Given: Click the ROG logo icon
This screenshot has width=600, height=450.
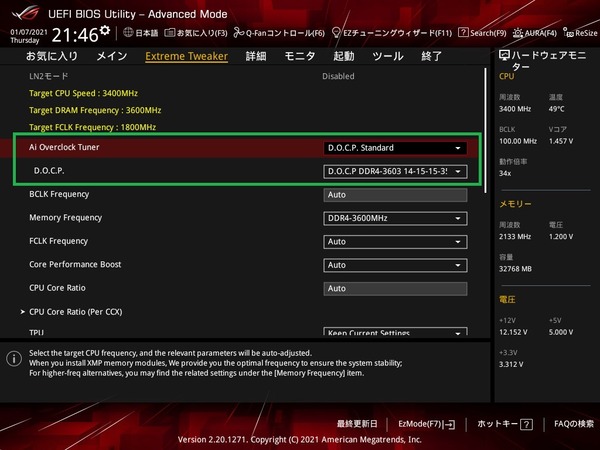Looking at the screenshot, I should point(26,13).
